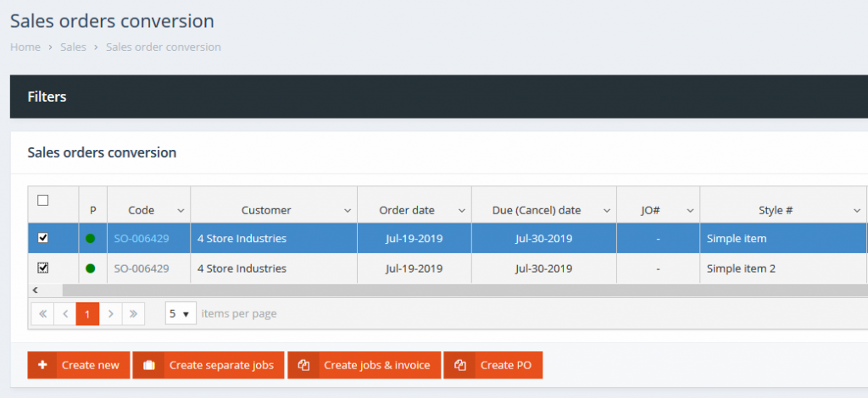
Task: Uncheck the Simple item 2 row checkbox
Action: coord(43,268)
